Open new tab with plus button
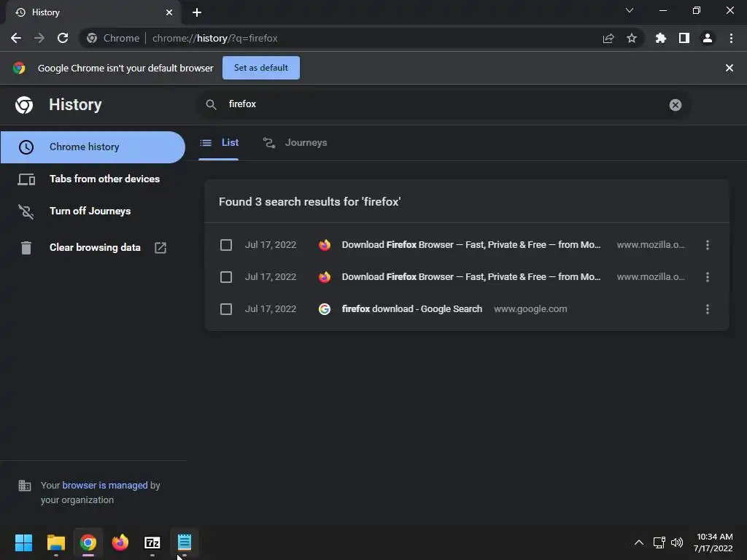The width and height of the screenshot is (747, 560). point(197,12)
